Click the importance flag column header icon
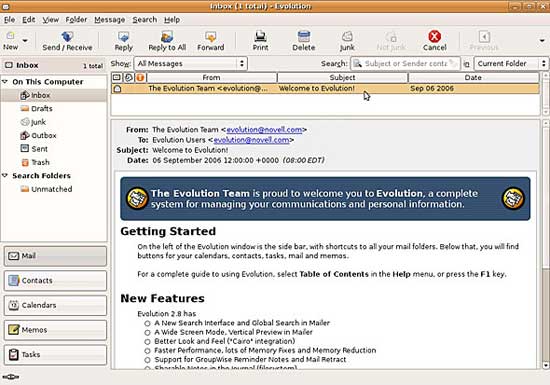The image size is (550, 385). (x=140, y=77)
